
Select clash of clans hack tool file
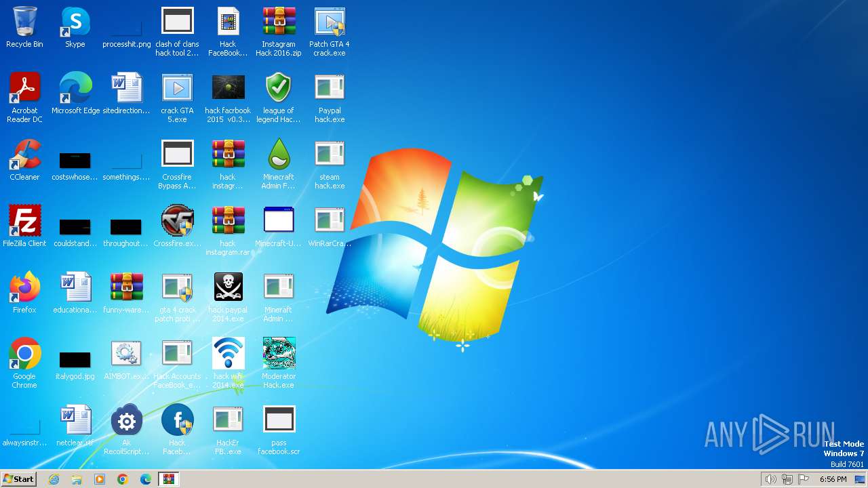(177, 22)
